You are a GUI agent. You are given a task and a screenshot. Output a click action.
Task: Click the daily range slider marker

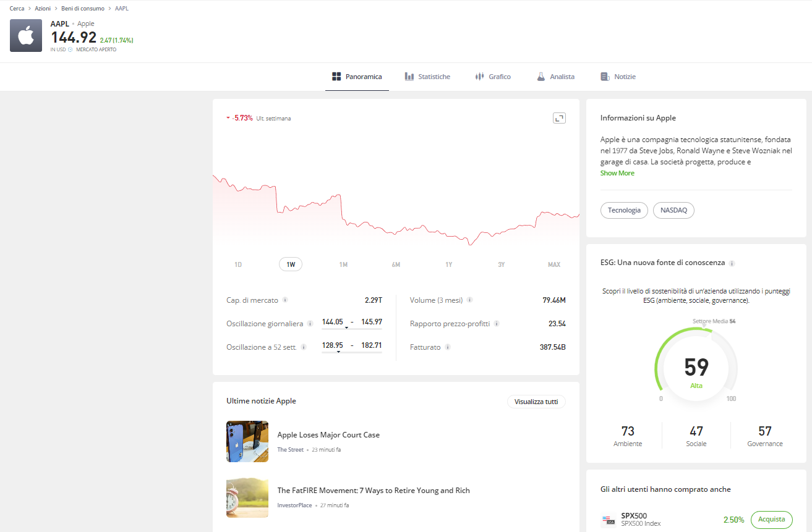pyautogui.click(x=346, y=327)
